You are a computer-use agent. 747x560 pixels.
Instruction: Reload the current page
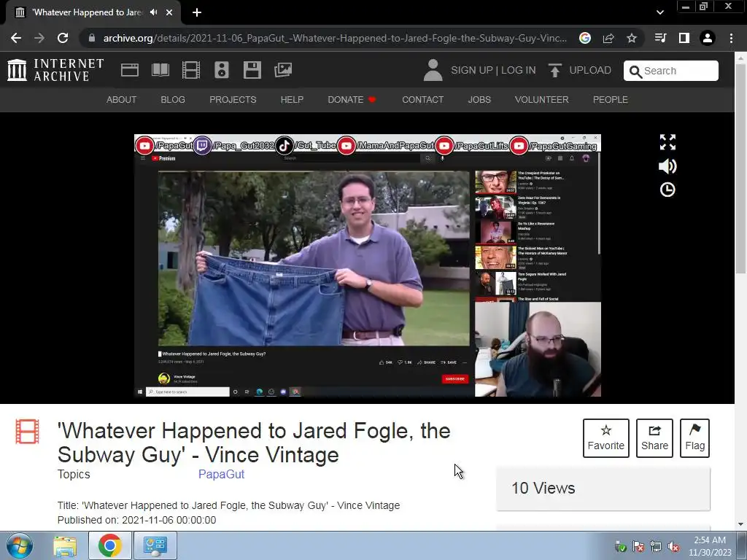pyautogui.click(x=63, y=38)
